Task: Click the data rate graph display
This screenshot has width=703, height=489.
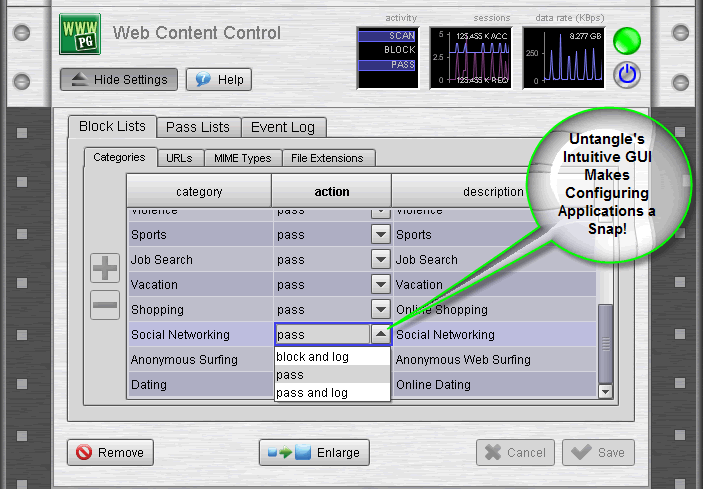Action: (564, 57)
